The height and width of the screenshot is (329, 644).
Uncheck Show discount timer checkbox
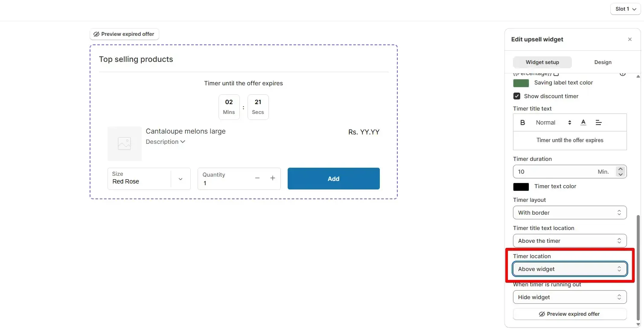click(x=517, y=96)
